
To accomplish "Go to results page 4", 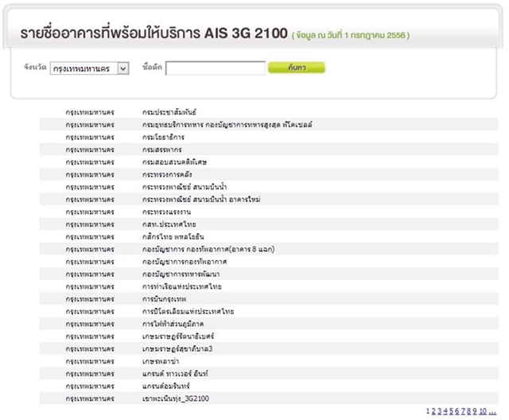I will pos(445,411).
